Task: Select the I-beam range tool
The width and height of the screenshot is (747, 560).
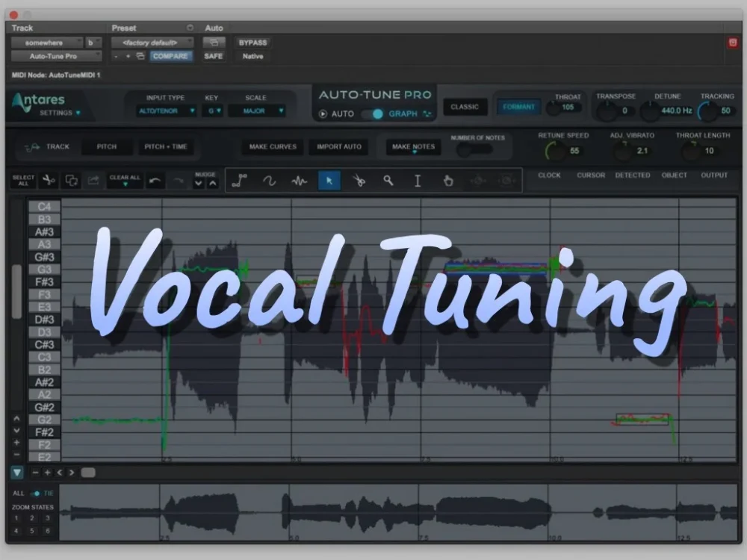Action: point(418,181)
